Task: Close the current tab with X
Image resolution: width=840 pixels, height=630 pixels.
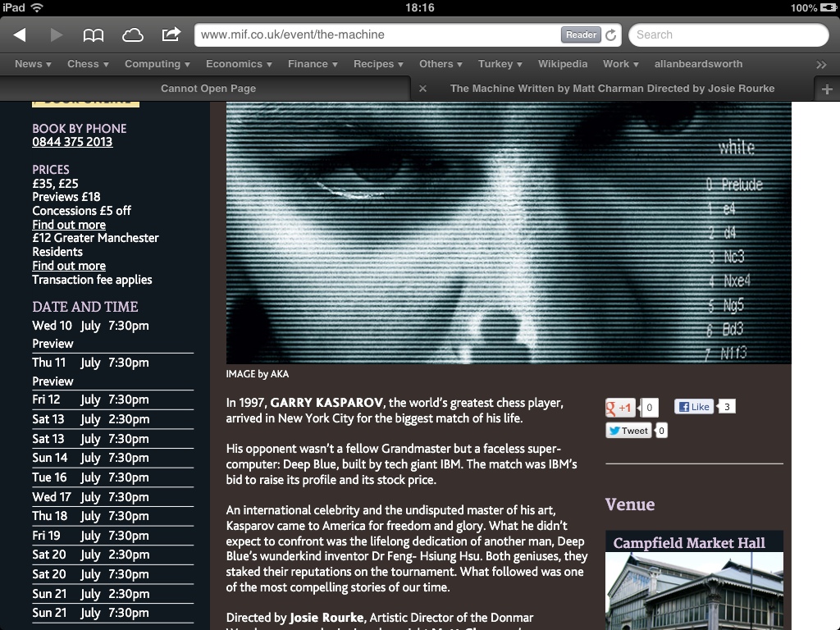Action: (422, 89)
